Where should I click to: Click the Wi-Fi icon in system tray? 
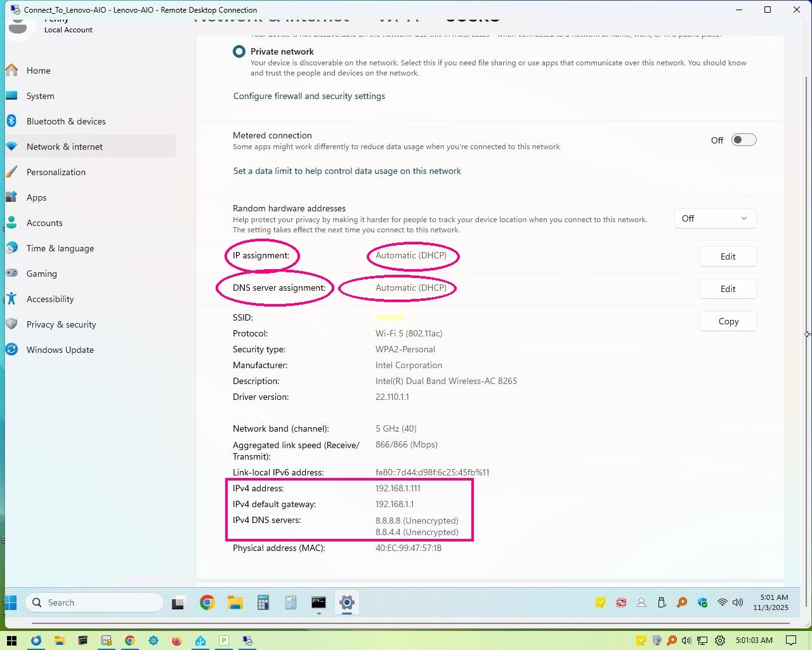click(722, 603)
